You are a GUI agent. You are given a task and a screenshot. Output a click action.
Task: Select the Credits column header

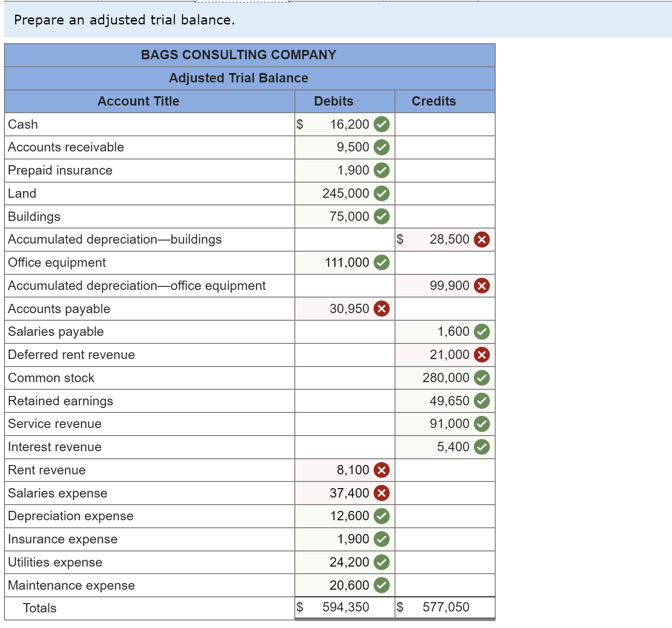pos(434,101)
